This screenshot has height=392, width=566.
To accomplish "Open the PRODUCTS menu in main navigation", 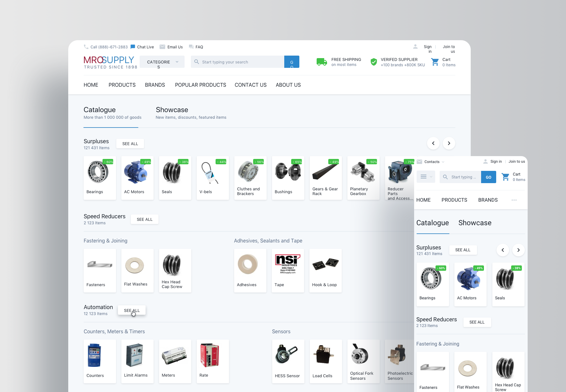I will click(122, 85).
